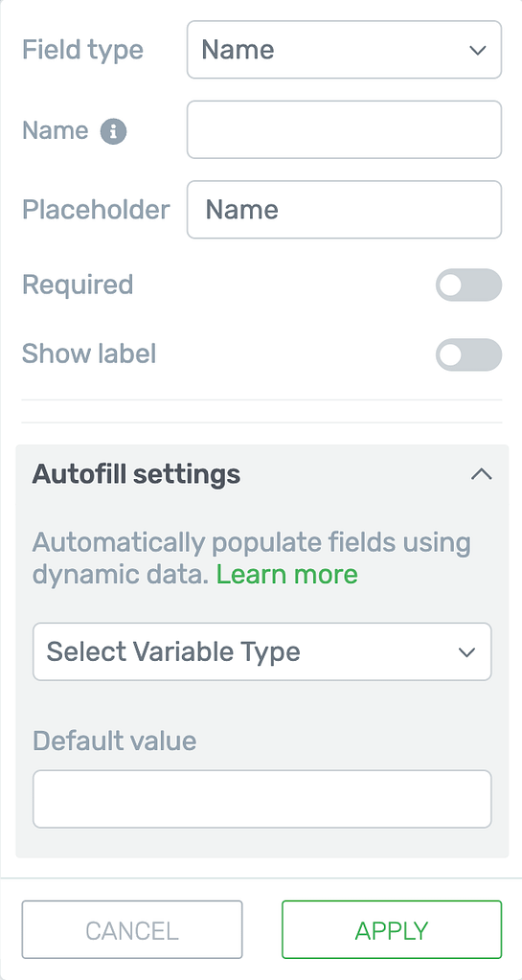Click the info icon beside Name label
Screen dimensions: 522x980
click(114, 131)
